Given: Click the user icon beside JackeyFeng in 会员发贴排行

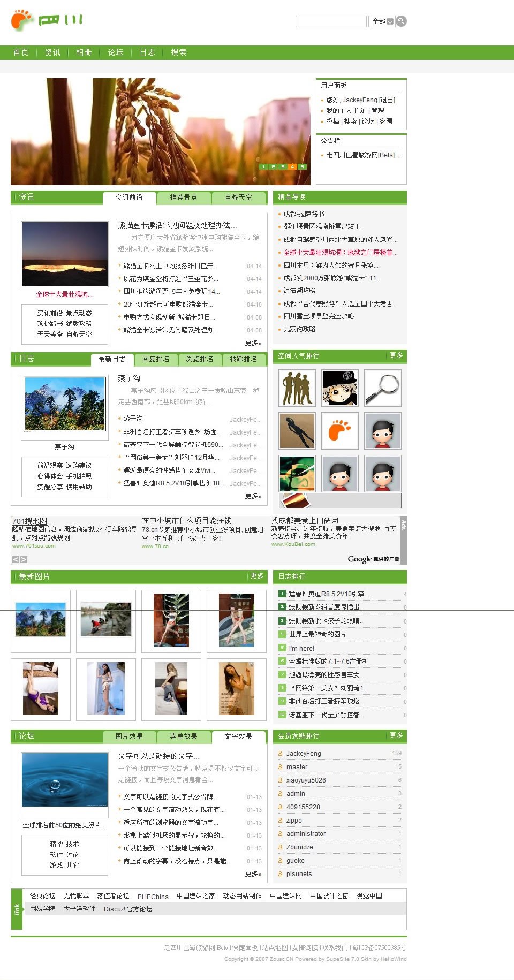Looking at the screenshot, I should 280,753.
